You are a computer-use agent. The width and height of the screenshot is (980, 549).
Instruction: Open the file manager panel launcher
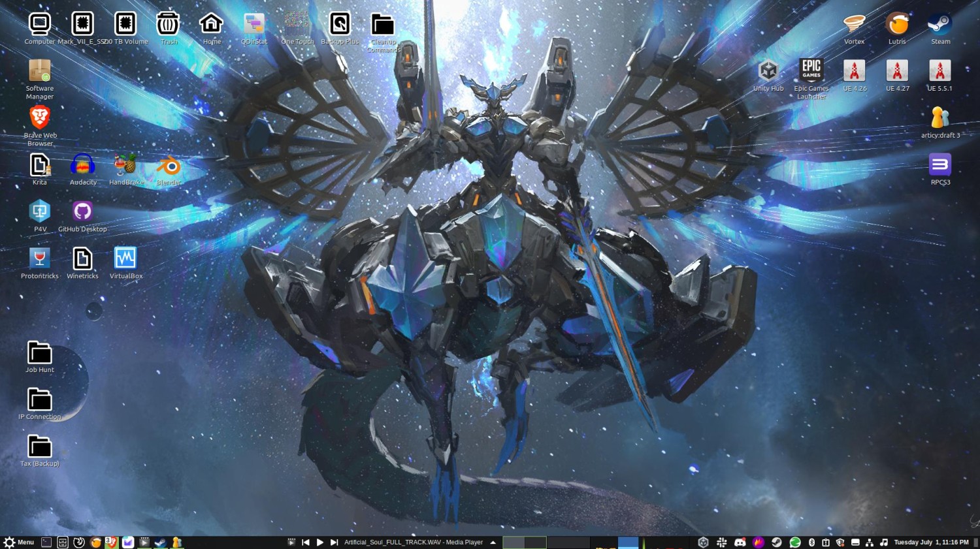63,542
